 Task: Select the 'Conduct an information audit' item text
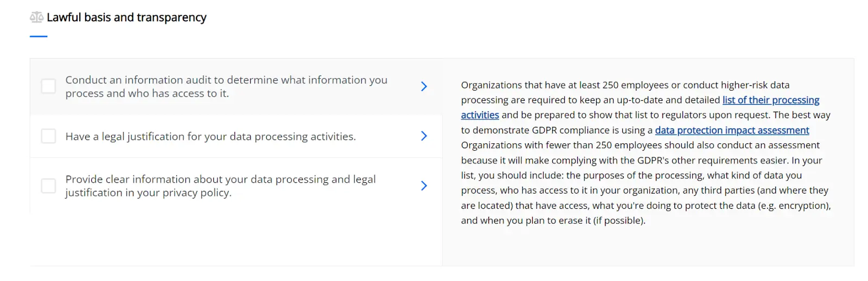(x=226, y=86)
